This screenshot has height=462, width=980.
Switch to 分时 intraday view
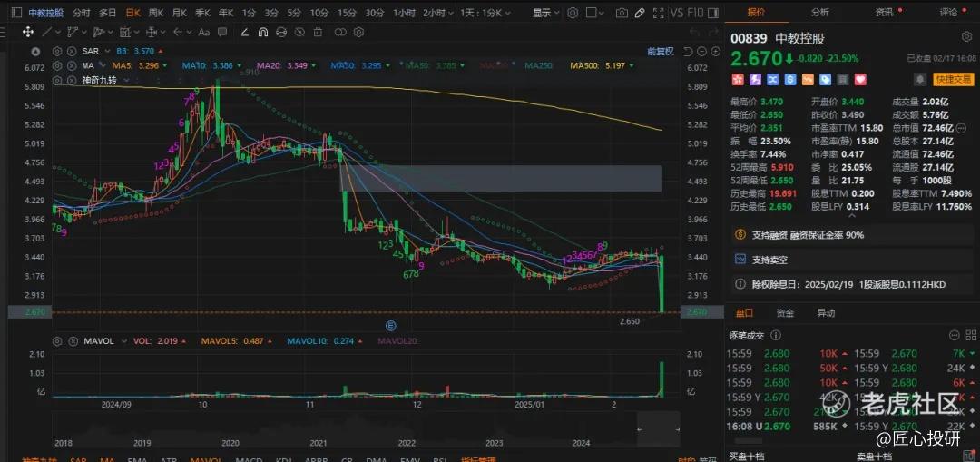[82, 13]
